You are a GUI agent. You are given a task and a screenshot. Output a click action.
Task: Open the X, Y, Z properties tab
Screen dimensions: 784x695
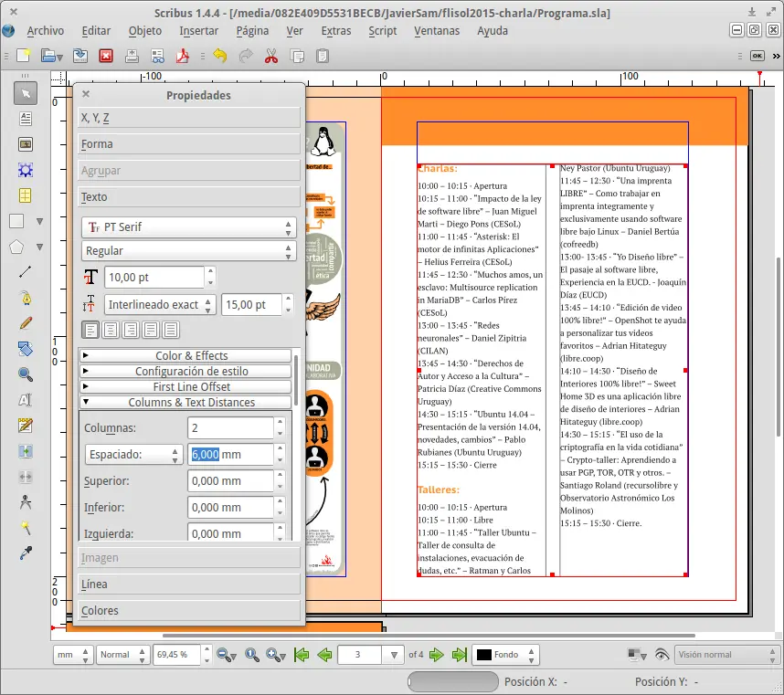tap(189, 118)
